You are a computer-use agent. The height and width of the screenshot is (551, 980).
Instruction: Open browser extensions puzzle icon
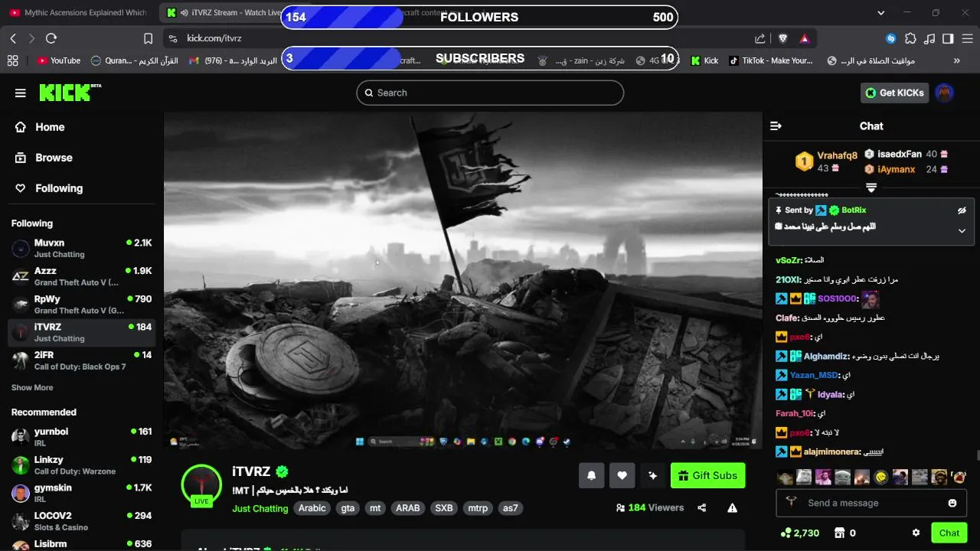910,38
